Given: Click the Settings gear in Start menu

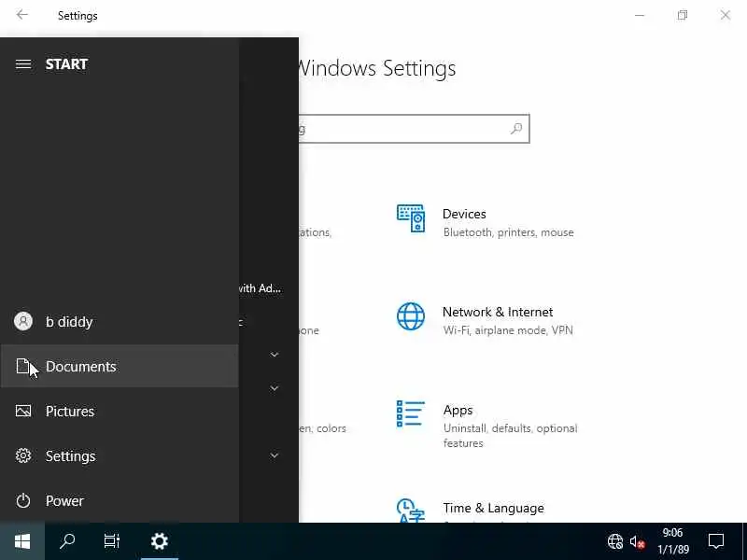Looking at the screenshot, I should point(22,455).
